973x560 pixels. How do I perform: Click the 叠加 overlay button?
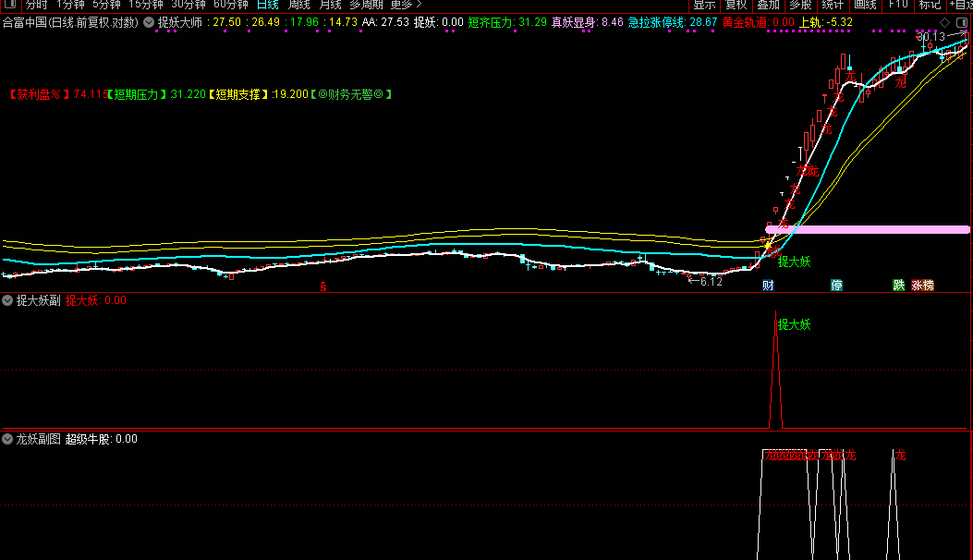tap(768, 5)
